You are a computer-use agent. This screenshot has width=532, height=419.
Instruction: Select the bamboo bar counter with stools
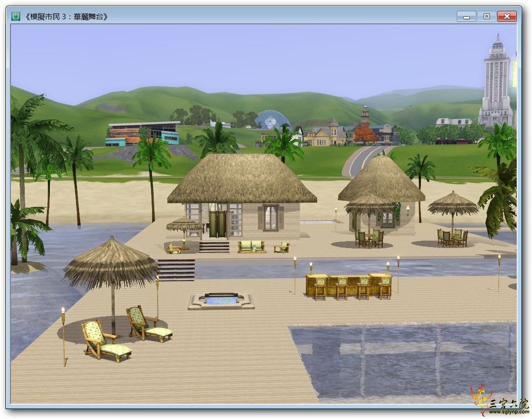pyautogui.click(x=349, y=286)
